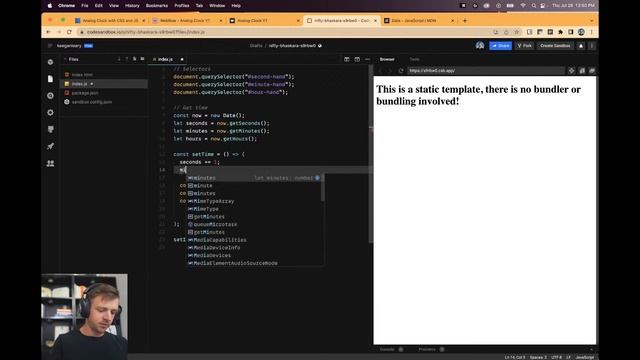Click the JavaScript language mode in status bar
The height and width of the screenshot is (360, 640).
point(584,357)
